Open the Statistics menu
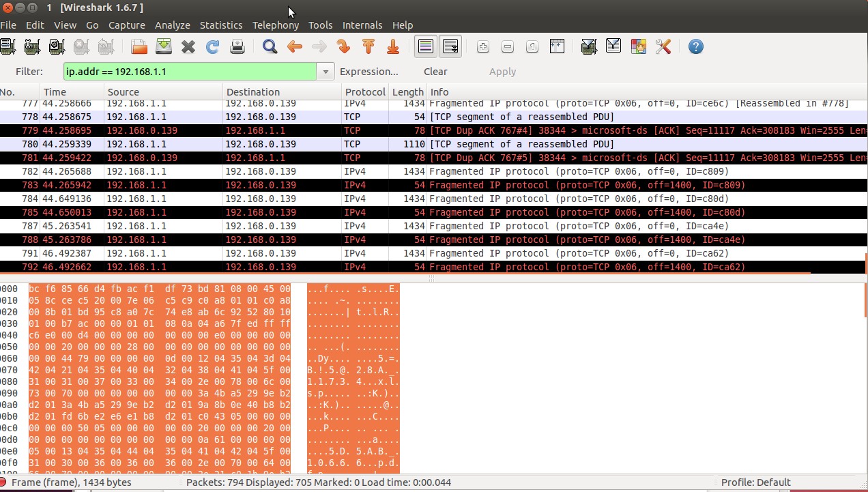Screen dimensions: 868x492 221,25
